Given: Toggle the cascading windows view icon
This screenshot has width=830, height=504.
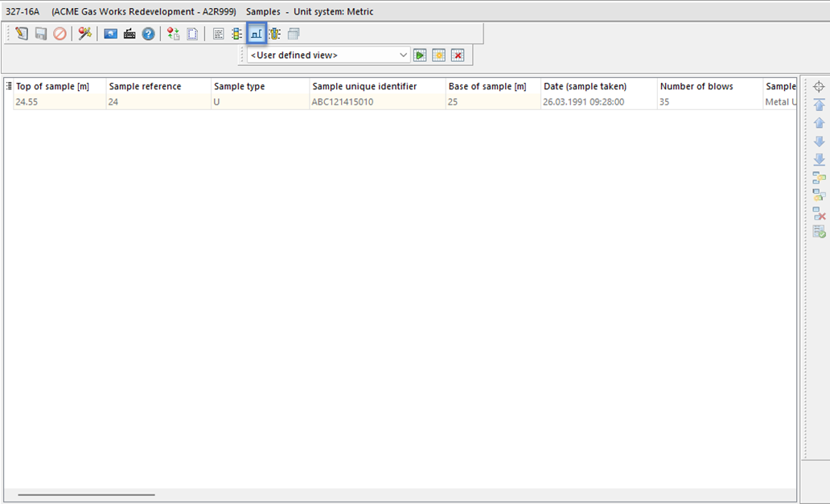Looking at the screenshot, I should coord(294,34).
